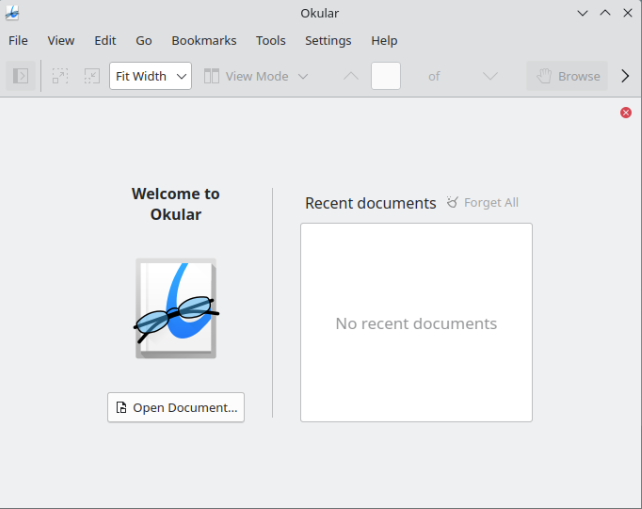Open the Bookmarks menu

tap(204, 41)
